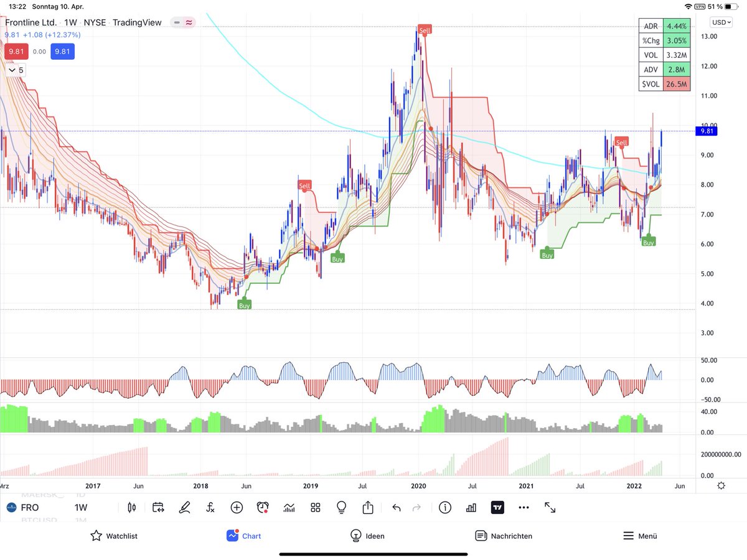The width and height of the screenshot is (747, 560).
Task: Open the USD currency dropdown
Action: point(721,22)
